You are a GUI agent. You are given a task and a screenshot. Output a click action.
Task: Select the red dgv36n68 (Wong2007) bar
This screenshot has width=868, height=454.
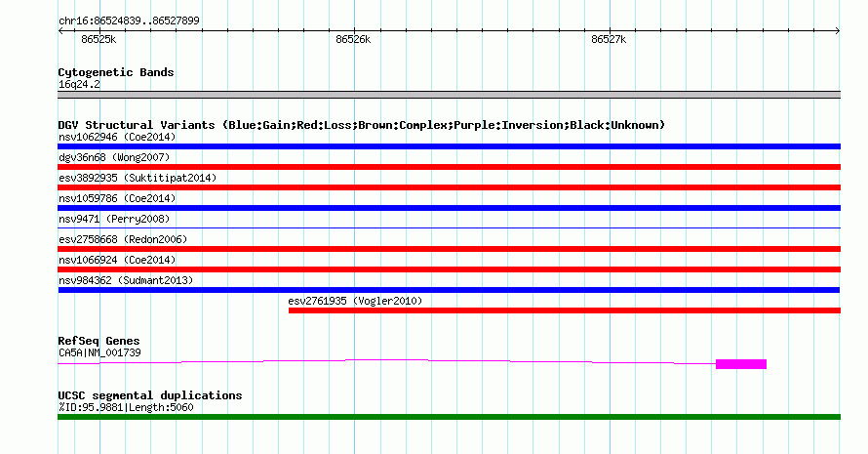(449, 167)
